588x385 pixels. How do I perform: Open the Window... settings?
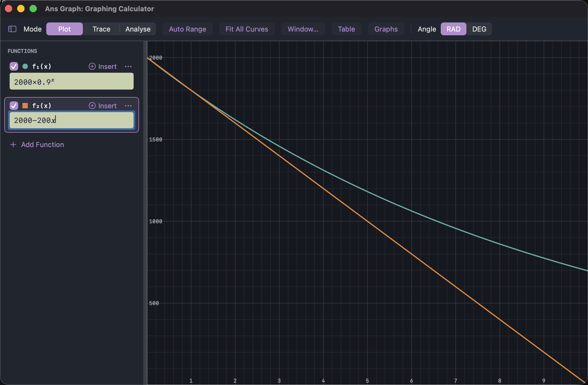tap(303, 29)
